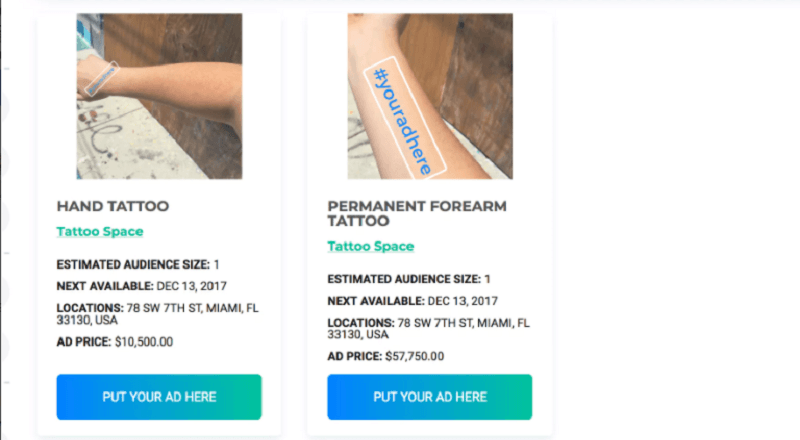The width and height of the screenshot is (800, 440).
Task: Click the $57,750.00 price value
Action: tap(415, 356)
